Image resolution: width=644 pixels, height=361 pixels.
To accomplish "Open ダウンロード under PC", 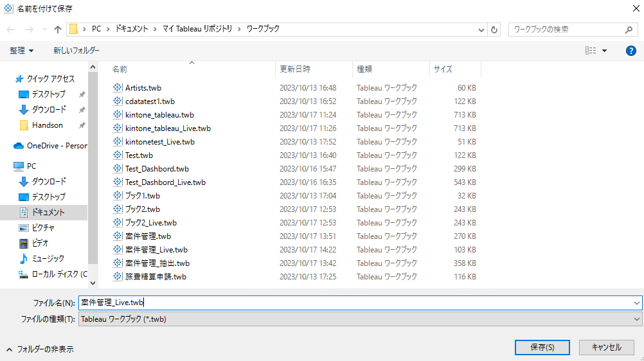I will (49, 182).
